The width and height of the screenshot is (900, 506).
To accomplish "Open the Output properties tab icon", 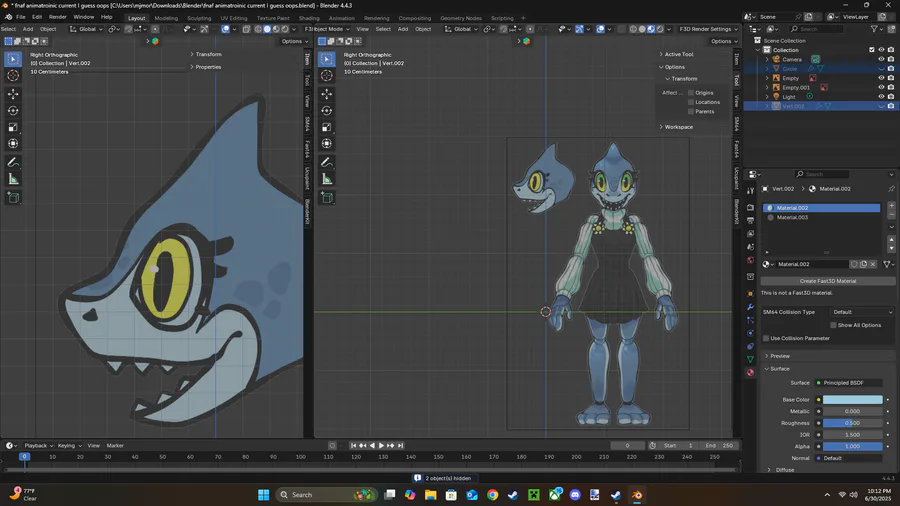I will coord(750,220).
